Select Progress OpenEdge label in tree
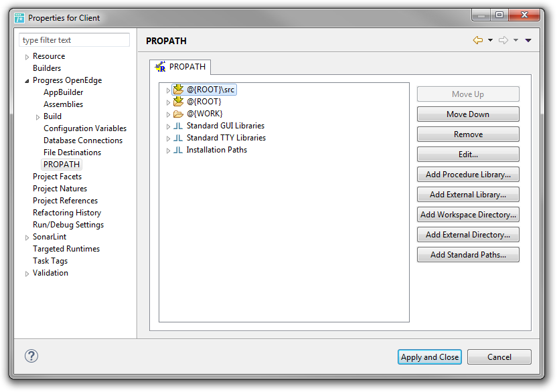This screenshot has width=557, height=392. (67, 80)
